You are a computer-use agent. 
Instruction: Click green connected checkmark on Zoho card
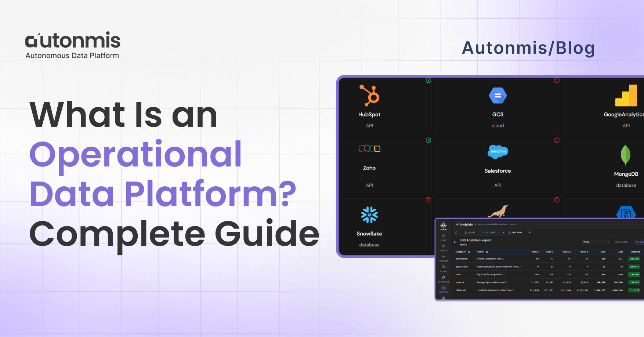428,140
